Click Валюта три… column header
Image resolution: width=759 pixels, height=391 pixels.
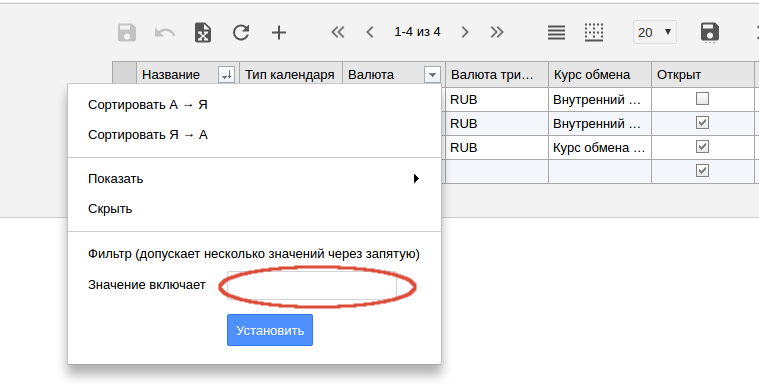[x=497, y=75]
